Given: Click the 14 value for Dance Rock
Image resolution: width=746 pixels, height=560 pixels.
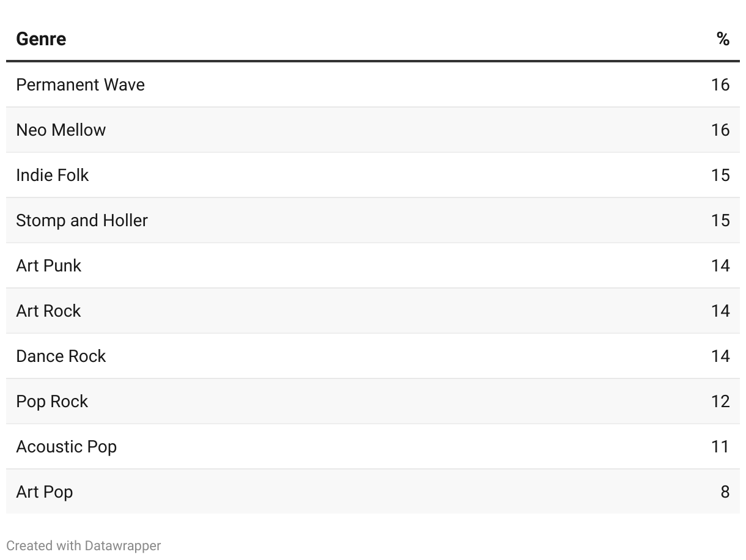Looking at the screenshot, I should 720,356.
